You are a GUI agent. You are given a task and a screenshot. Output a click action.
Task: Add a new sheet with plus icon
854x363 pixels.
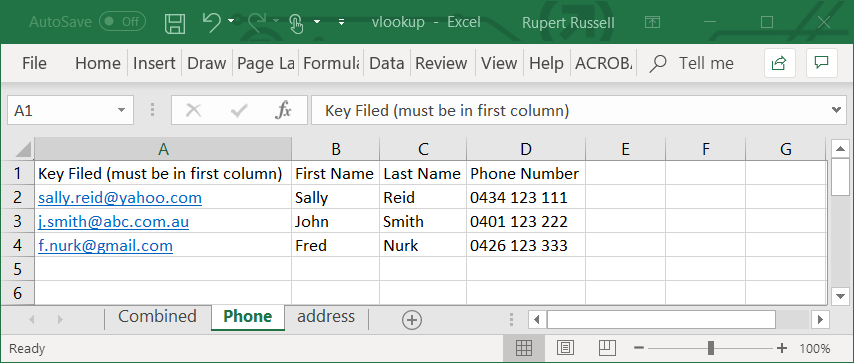[412, 320]
